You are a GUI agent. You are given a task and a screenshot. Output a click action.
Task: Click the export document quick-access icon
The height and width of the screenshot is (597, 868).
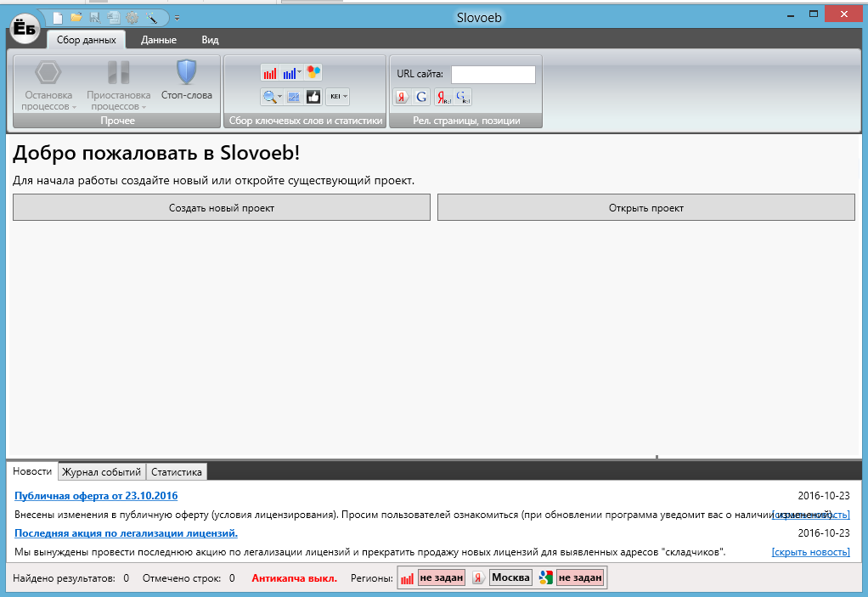114,18
